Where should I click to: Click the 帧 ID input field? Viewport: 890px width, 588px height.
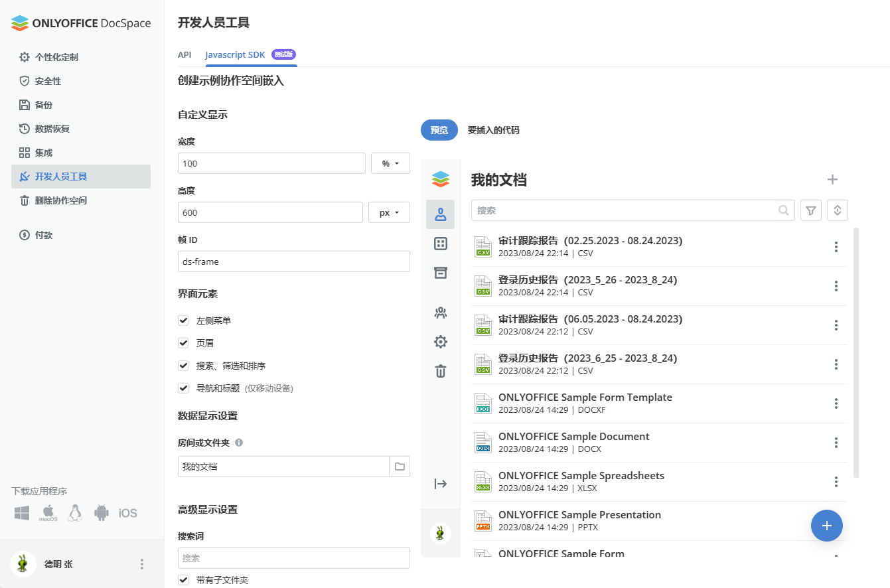point(294,261)
